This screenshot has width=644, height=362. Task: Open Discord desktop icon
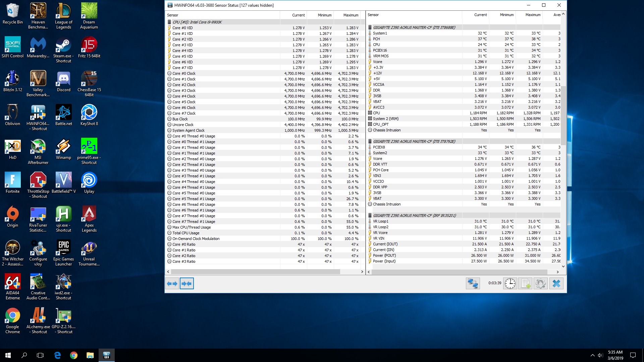[x=64, y=81]
